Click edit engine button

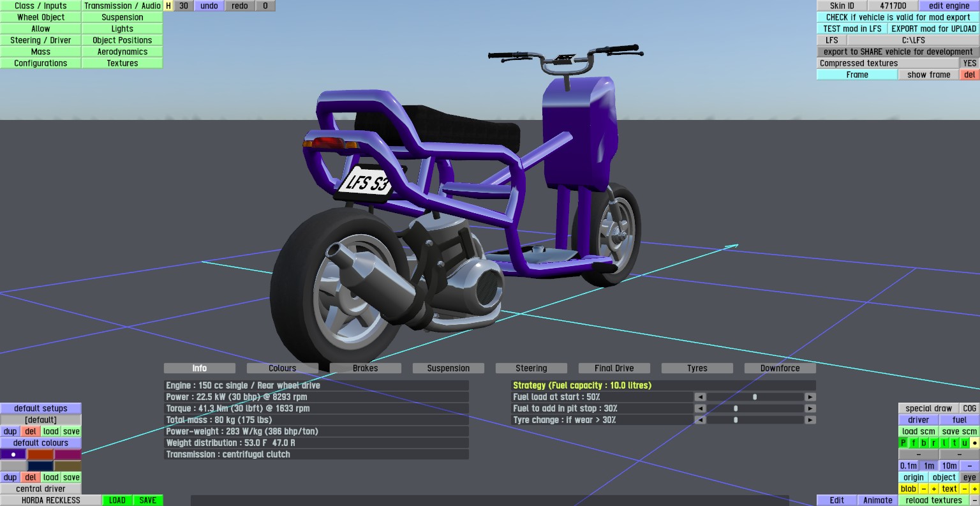(949, 6)
